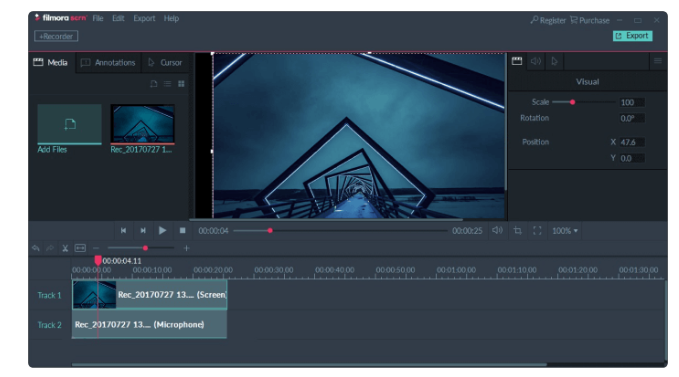The height and width of the screenshot is (377, 679).
Task: Open the File menu
Action: 98,19
